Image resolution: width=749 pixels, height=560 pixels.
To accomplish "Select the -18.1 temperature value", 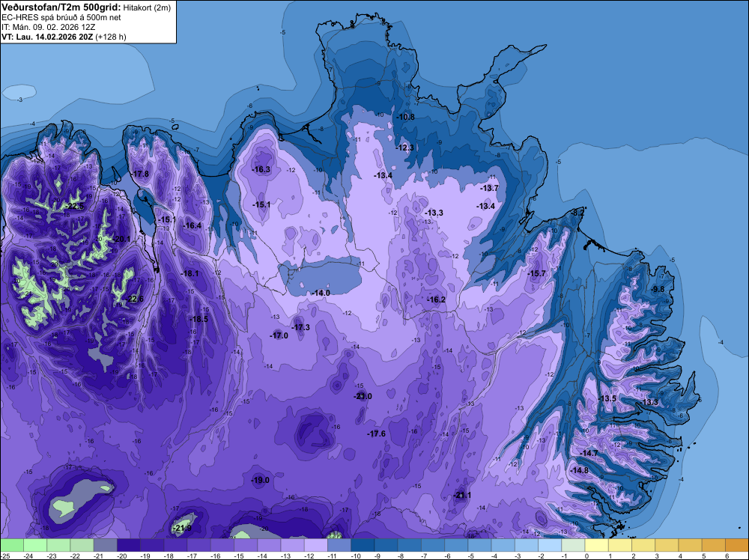I will point(189,273).
